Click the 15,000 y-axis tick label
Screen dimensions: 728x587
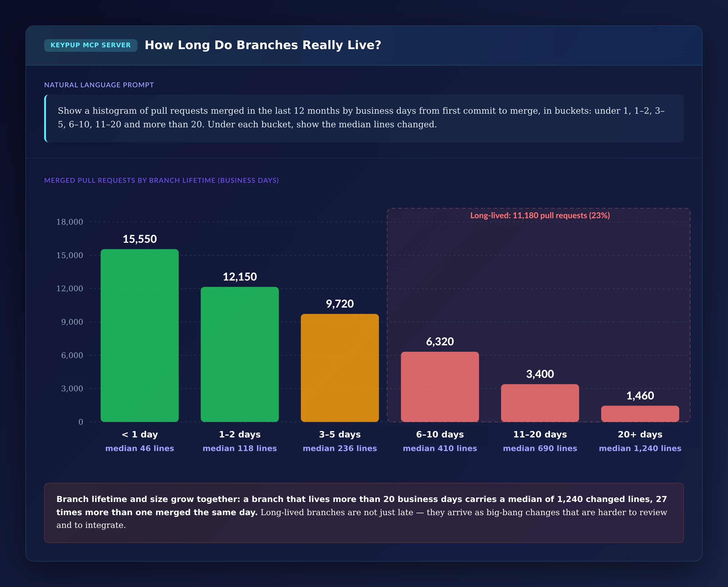point(70,255)
